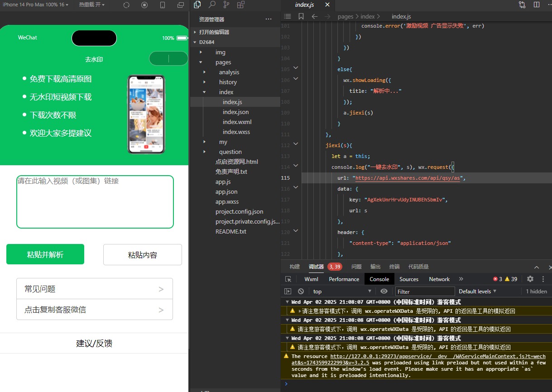The image size is (552, 392).
Task: Switch to the Network tab
Action: tap(439, 279)
